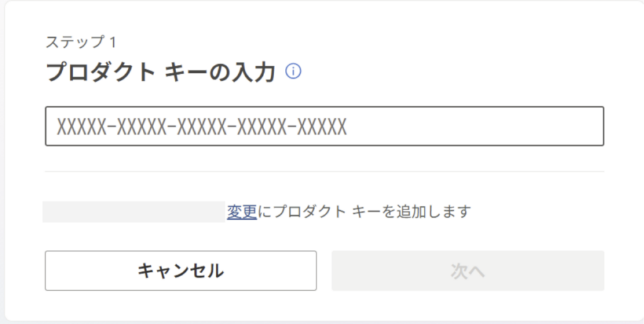The width and height of the screenshot is (644, 324).
Task: Click the にプロダクト キーを追加します text
Action: click(364, 211)
